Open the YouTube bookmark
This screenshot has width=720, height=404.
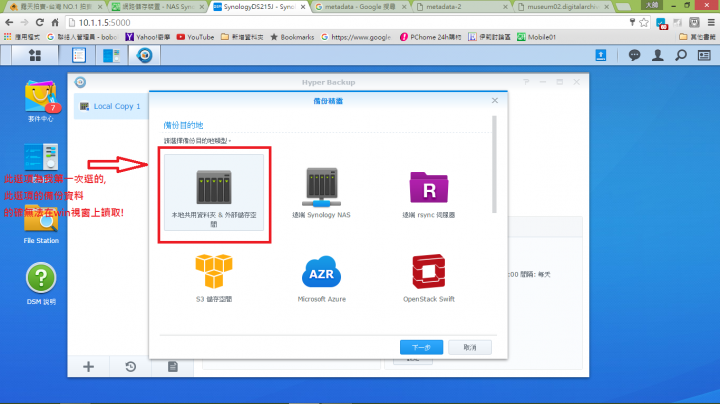[196, 37]
